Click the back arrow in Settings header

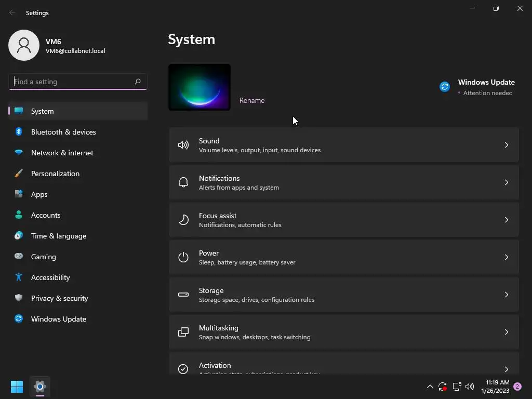[12, 12]
